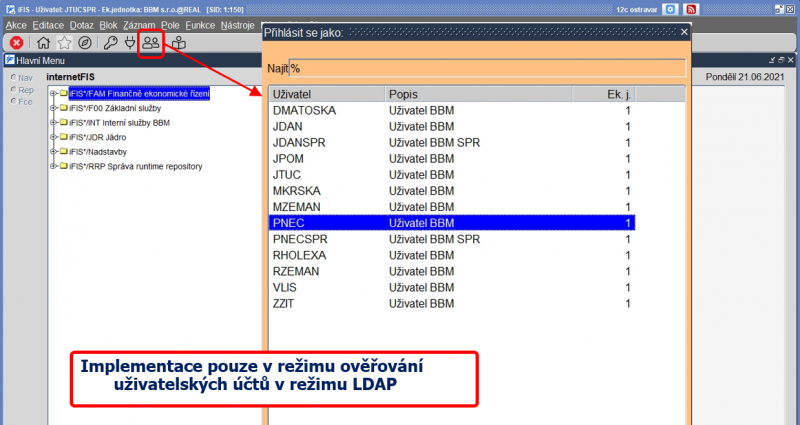The width and height of the screenshot is (800, 425).
Task: Expand iFIS*/RRP Správa runtime repository node
Action: pos(53,166)
